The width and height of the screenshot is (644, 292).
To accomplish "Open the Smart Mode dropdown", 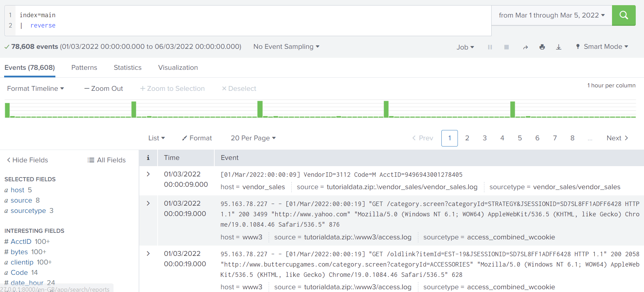I will point(602,47).
